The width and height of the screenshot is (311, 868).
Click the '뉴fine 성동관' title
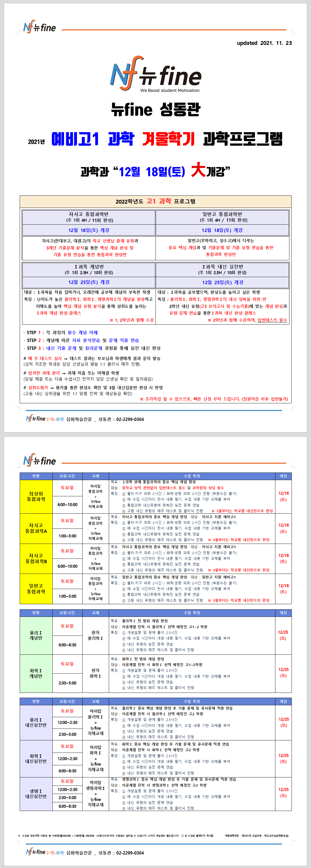pyautogui.click(x=156, y=109)
